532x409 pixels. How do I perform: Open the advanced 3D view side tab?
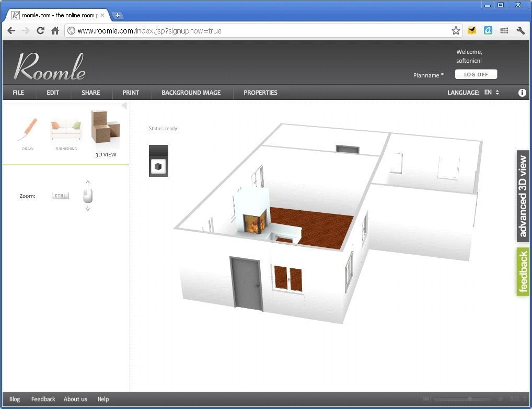tap(523, 196)
